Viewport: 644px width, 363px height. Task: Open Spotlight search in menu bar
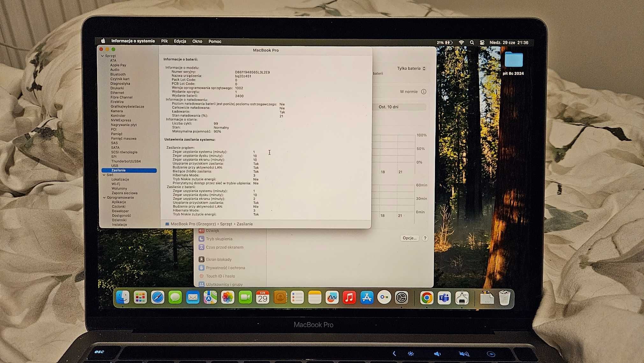(472, 42)
